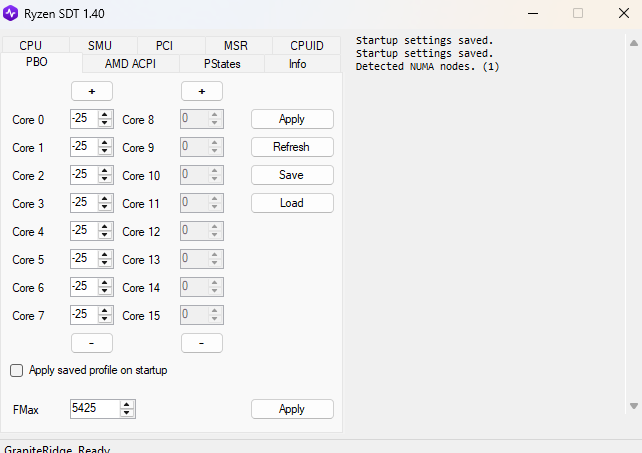This screenshot has height=453, width=642.
Task: Click the Core 7 offset value field
Action: [84, 315]
